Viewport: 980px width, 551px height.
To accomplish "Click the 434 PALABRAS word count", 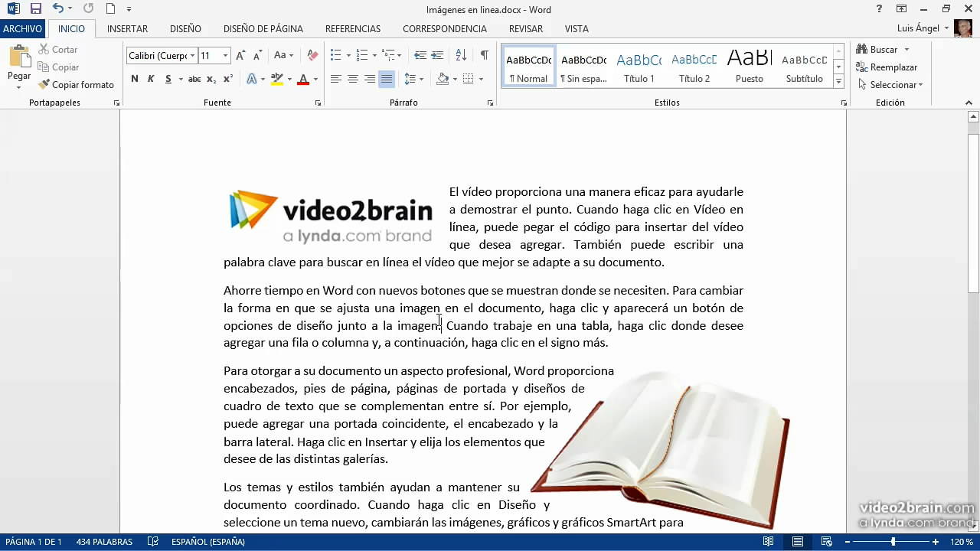I will [104, 542].
